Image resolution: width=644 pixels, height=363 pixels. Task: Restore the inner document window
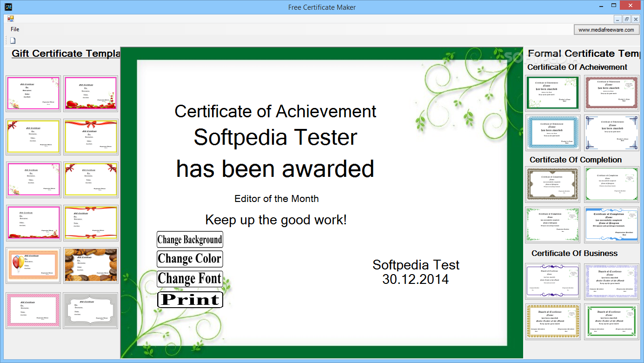[x=626, y=19]
